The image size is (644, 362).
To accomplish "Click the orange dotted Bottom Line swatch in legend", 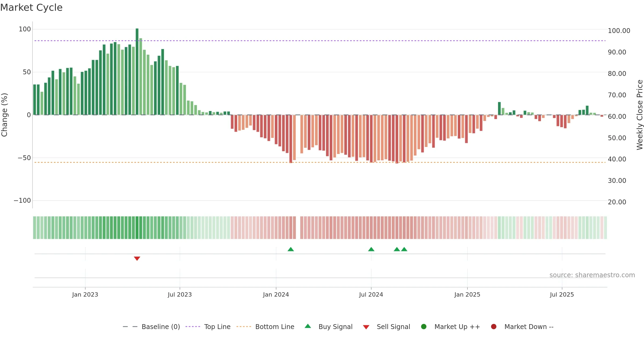I will 244,327.
